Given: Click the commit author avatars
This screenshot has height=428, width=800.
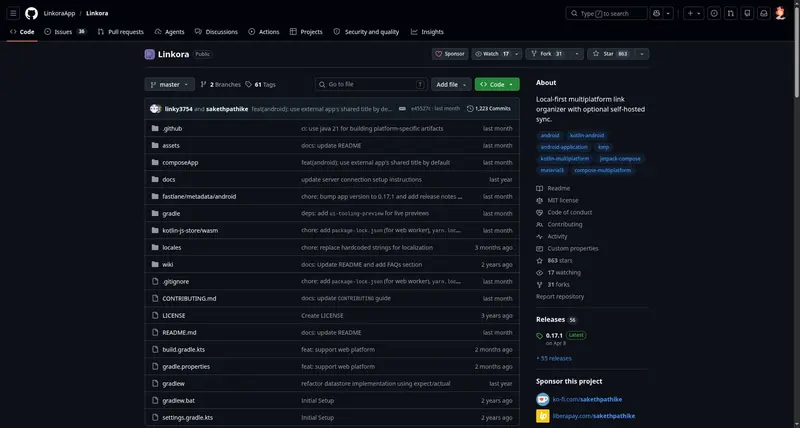Looking at the screenshot, I should 155,109.
